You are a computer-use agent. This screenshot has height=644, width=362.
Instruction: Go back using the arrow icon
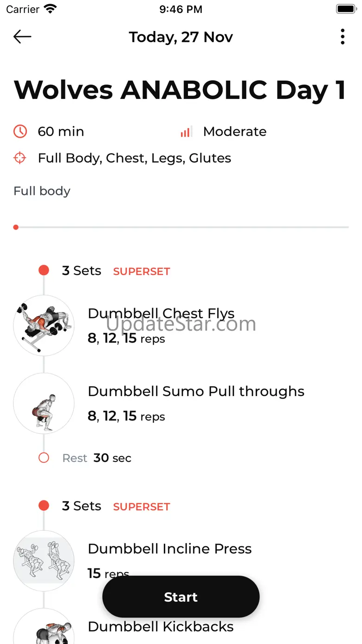coord(22,37)
